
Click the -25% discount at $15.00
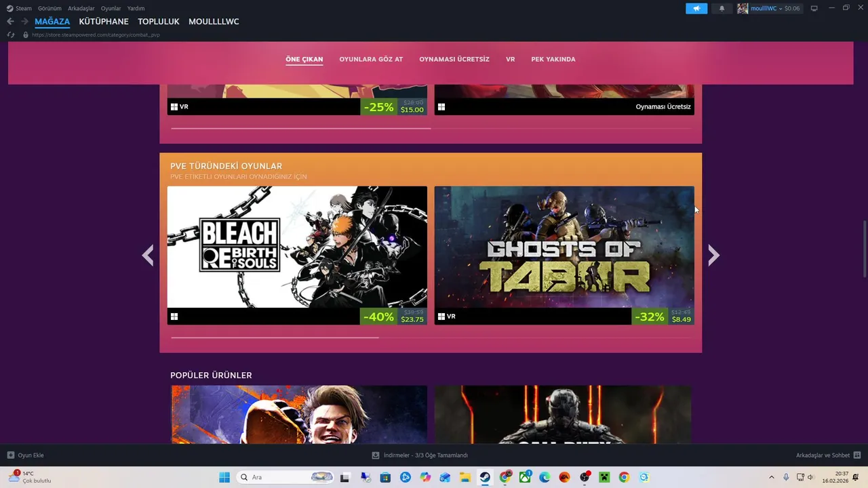coord(393,106)
